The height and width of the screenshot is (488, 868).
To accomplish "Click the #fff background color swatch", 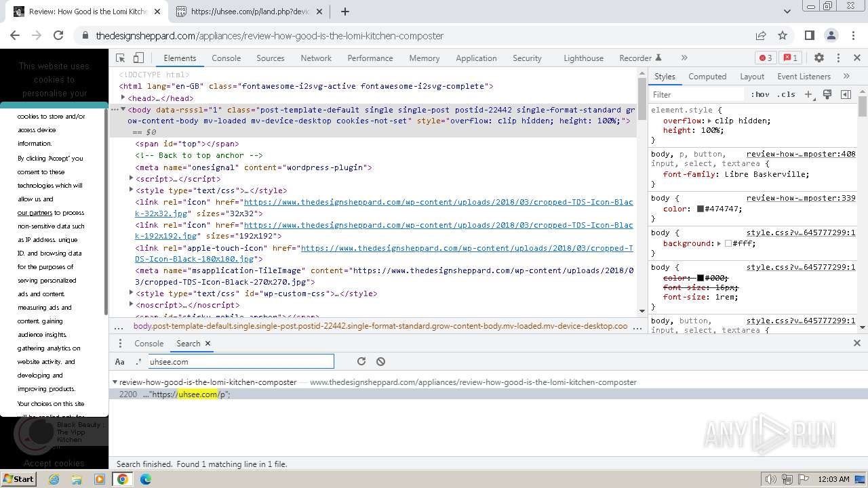I will point(728,243).
